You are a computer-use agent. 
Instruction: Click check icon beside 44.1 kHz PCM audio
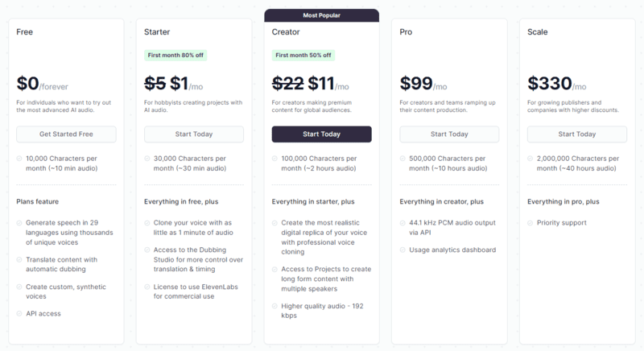[x=402, y=223]
